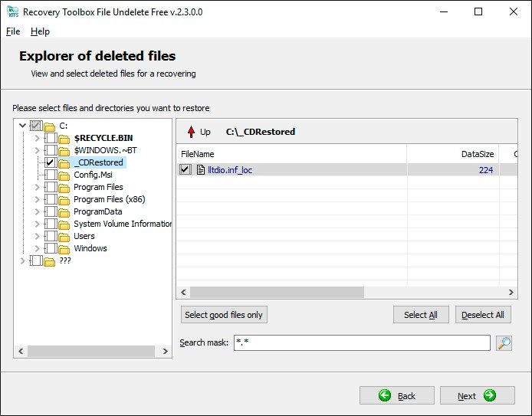
Task: Check the $WINDOWS.~BT folder checkbox
Action: coord(51,150)
